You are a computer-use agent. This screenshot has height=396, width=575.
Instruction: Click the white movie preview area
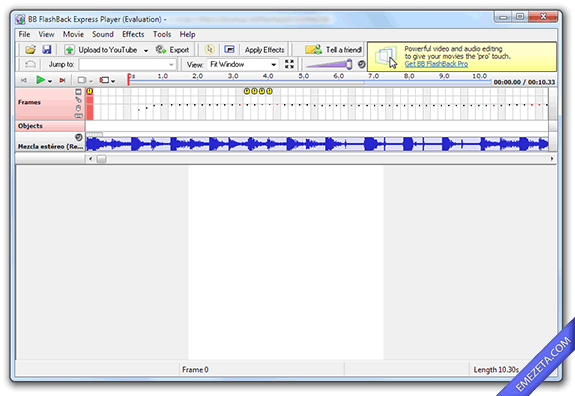coord(286,263)
